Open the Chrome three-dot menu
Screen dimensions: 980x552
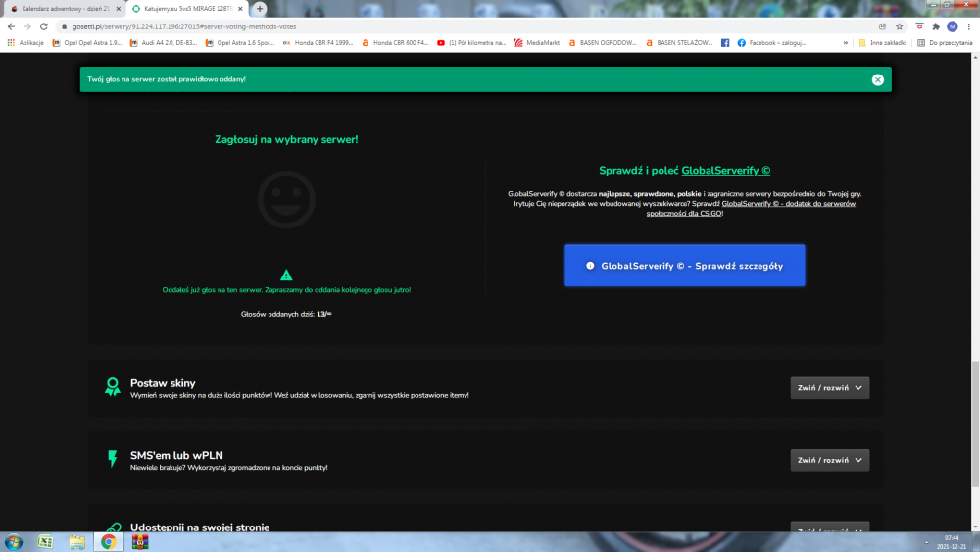pyautogui.click(x=969, y=26)
